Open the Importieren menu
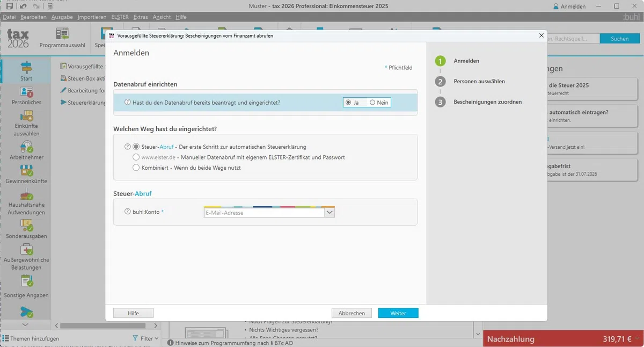This screenshot has height=347, width=644. pyautogui.click(x=92, y=17)
